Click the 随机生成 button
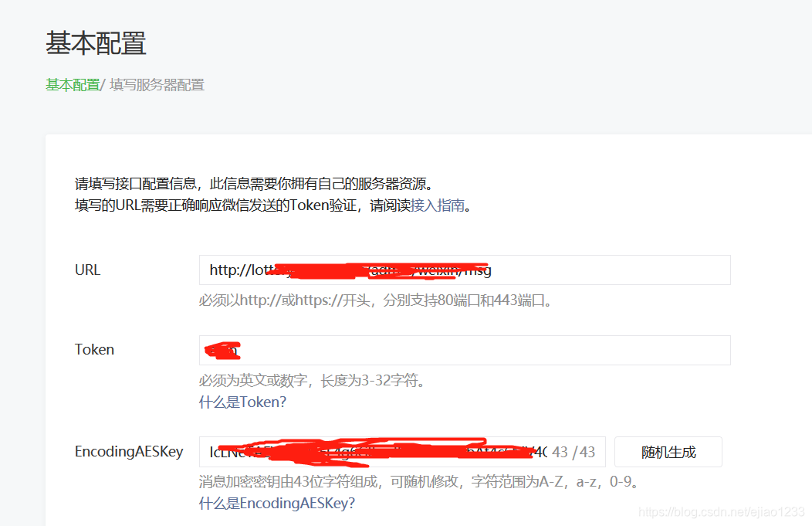The image size is (812, 526). [668, 452]
